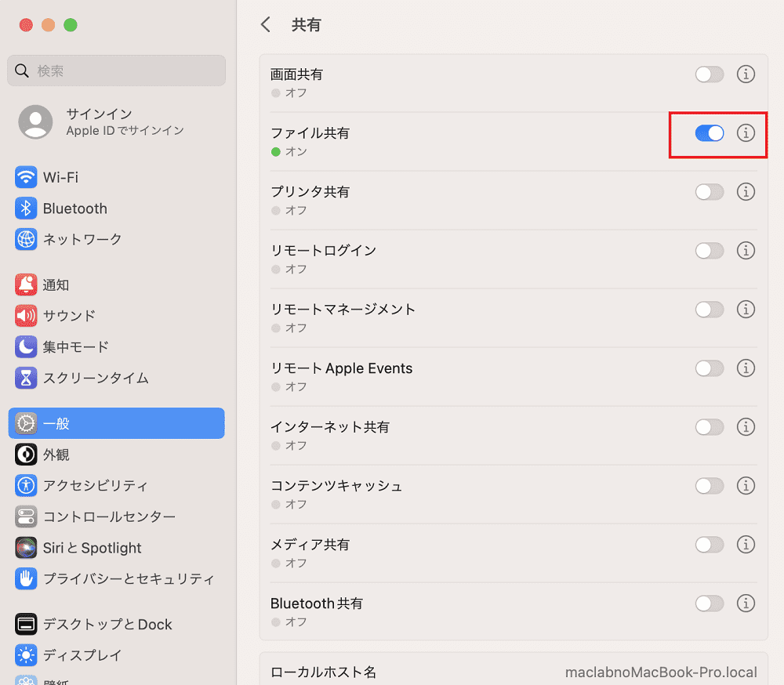784x685 pixels.
Task: Open info for リモートマネージメント
Action: tap(746, 310)
